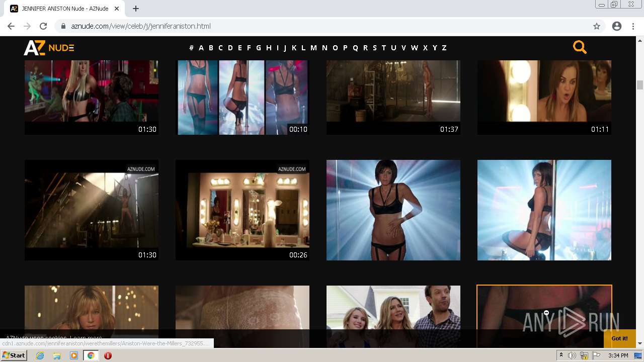This screenshot has height=362, width=644.
Task: Go to letter P listing
Action: coord(345,48)
